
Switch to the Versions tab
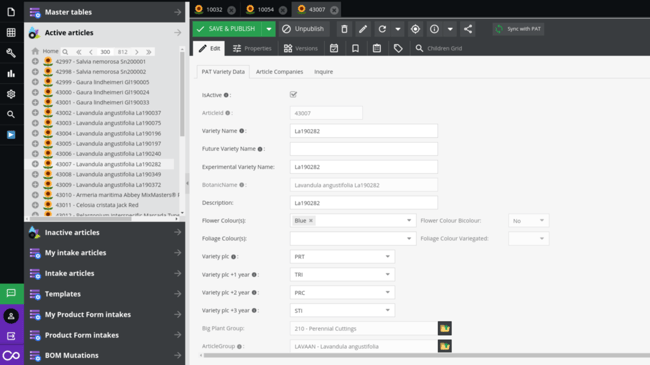[x=301, y=49]
